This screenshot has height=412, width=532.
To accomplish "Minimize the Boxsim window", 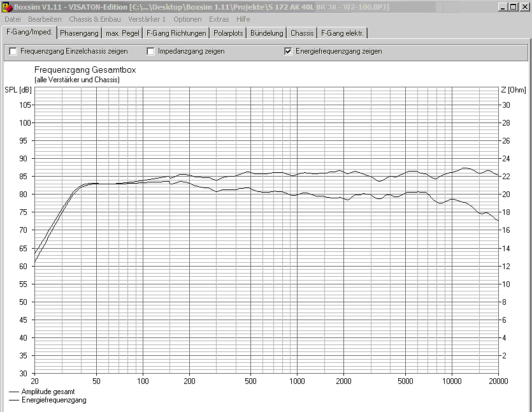I will (503, 7).
